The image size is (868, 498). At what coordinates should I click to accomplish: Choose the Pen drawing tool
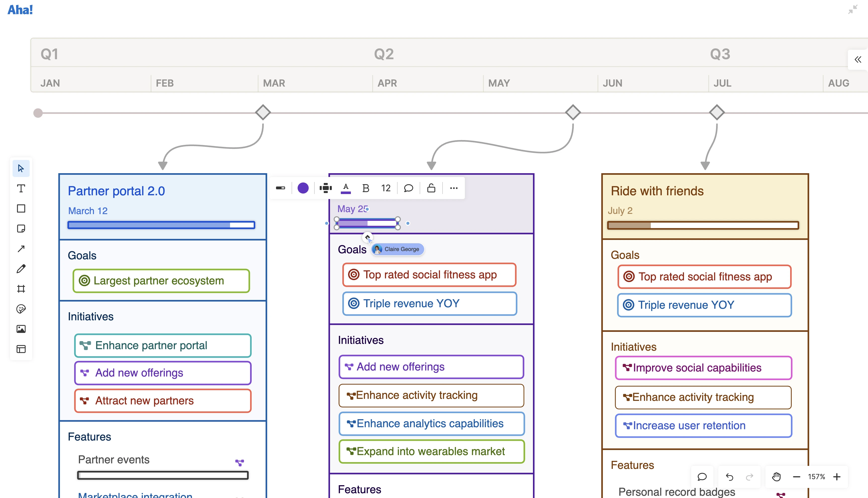point(21,269)
